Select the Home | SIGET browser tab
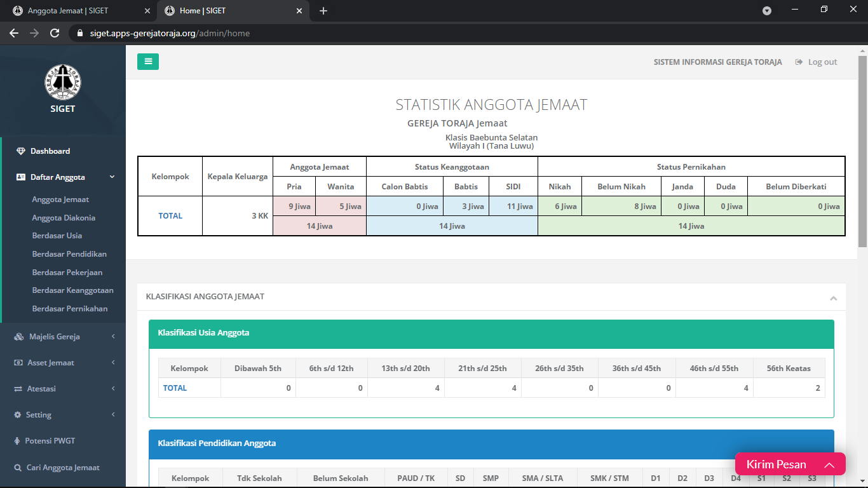This screenshot has height=488, width=868. tap(233, 11)
